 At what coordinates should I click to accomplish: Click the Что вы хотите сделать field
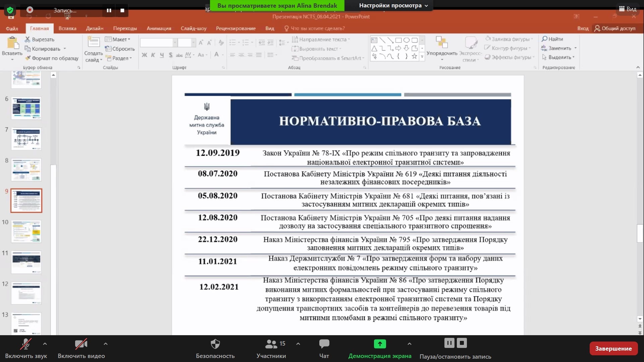[315, 28]
